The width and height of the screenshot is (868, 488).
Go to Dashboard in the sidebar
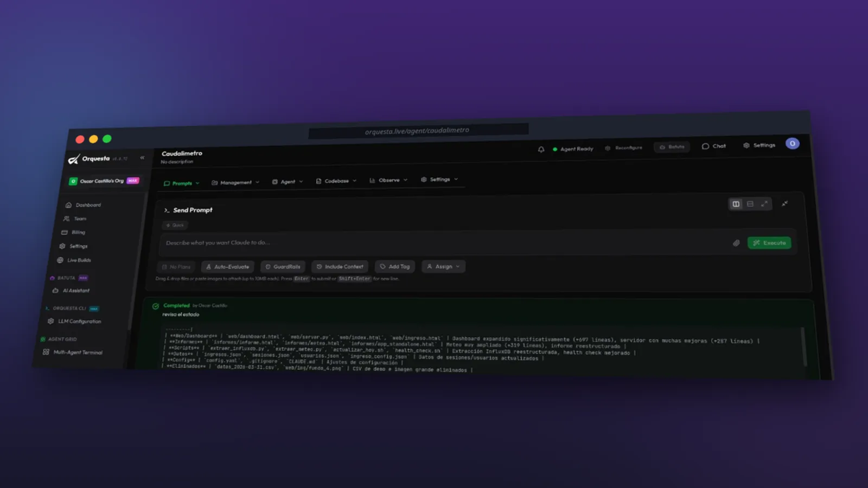pyautogui.click(x=83, y=205)
